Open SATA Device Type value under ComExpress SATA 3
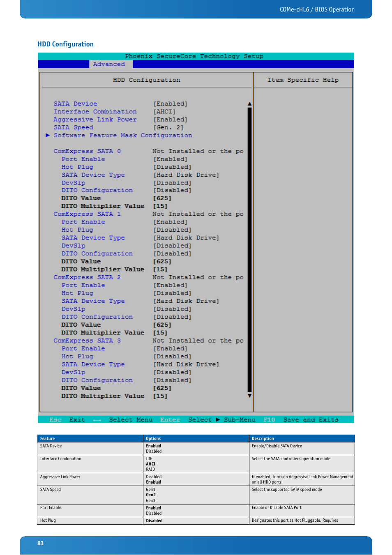 point(186,364)
